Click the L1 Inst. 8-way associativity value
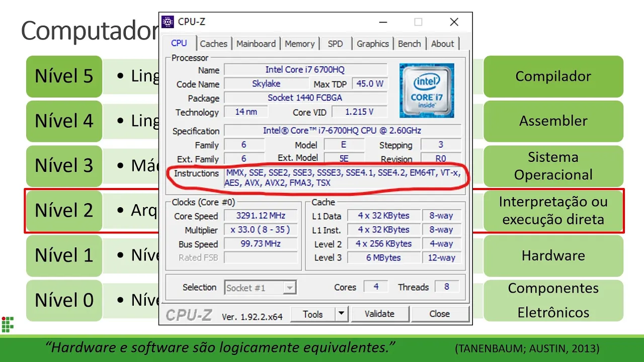The width and height of the screenshot is (644, 362). 441,230
